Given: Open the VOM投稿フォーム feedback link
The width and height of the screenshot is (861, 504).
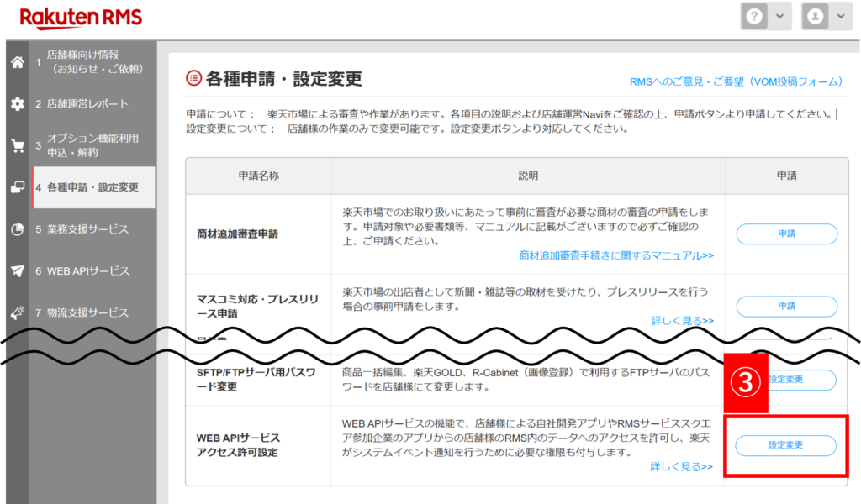Looking at the screenshot, I should pos(736,81).
